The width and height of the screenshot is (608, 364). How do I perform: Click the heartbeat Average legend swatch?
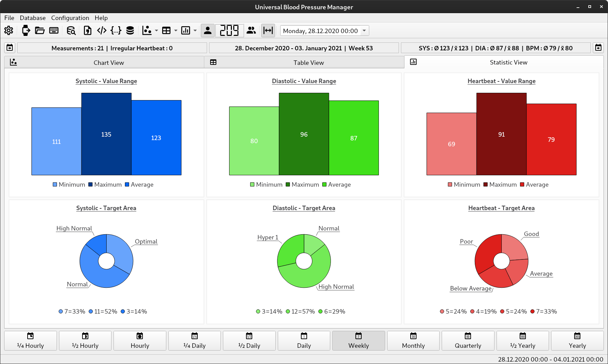pyautogui.click(x=522, y=185)
